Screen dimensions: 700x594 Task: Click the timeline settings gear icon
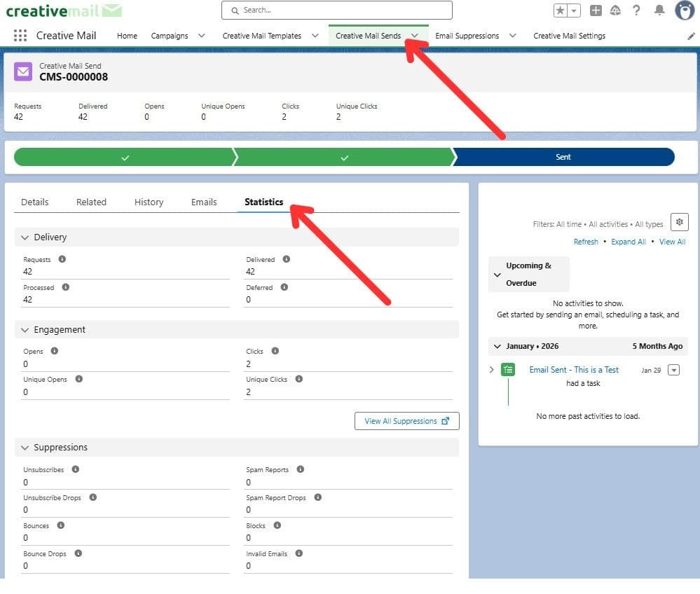pyautogui.click(x=679, y=222)
